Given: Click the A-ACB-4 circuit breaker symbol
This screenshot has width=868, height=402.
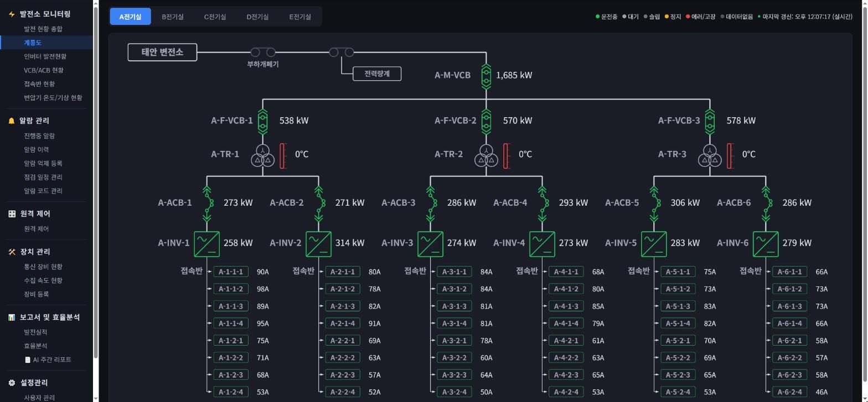Looking at the screenshot, I should (543, 203).
